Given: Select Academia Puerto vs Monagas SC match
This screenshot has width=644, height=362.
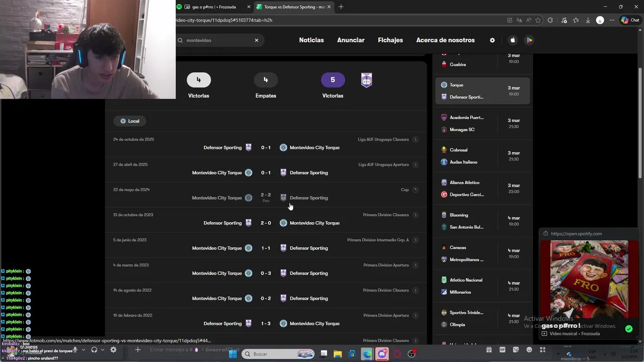Looking at the screenshot, I should click(482, 124).
